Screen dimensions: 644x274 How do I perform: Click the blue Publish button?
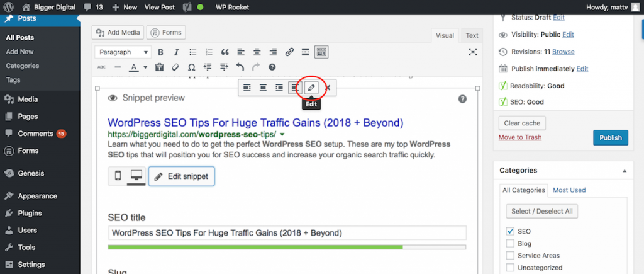click(x=611, y=138)
